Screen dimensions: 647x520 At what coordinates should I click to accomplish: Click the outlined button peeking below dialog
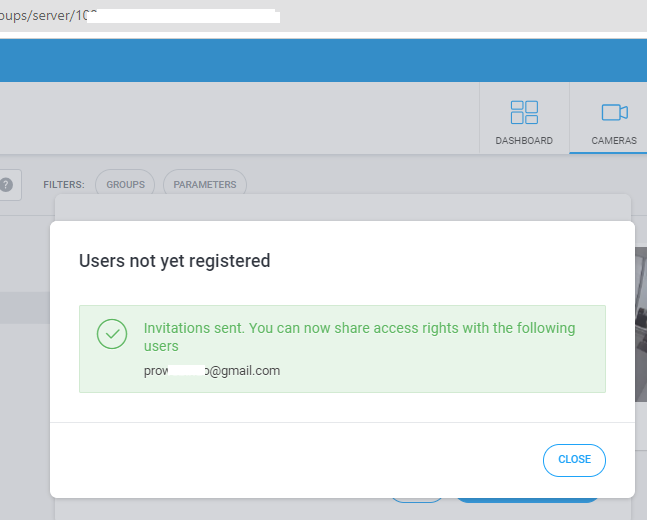pyautogui.click(x=417, y=500)
